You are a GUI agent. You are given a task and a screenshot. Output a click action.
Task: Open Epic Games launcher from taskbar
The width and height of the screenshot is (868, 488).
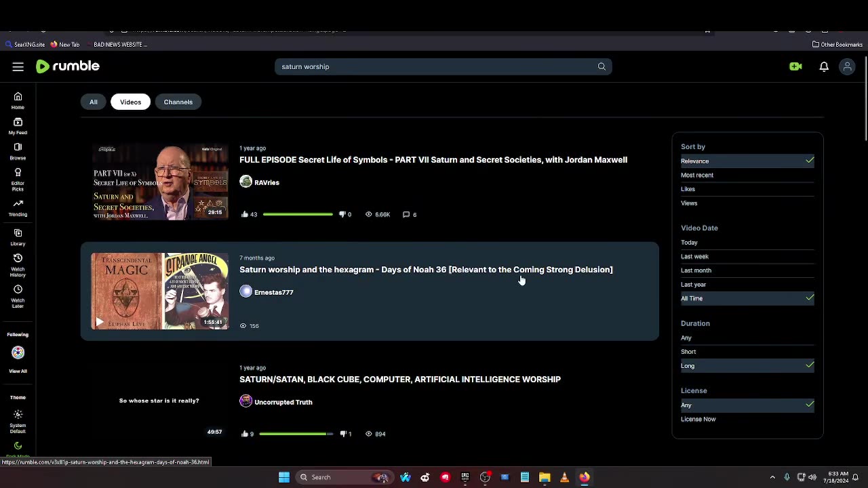[465, 477]
